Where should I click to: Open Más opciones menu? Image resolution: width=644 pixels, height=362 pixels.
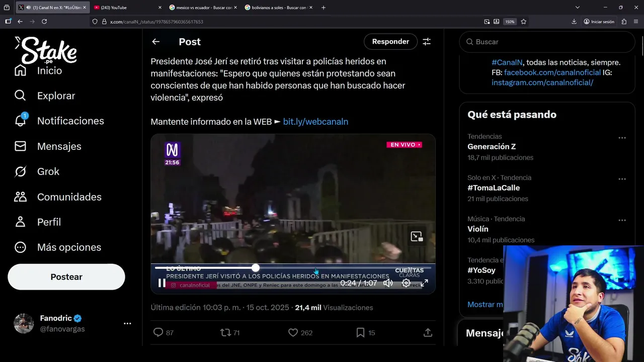click(x=58, y=247)
